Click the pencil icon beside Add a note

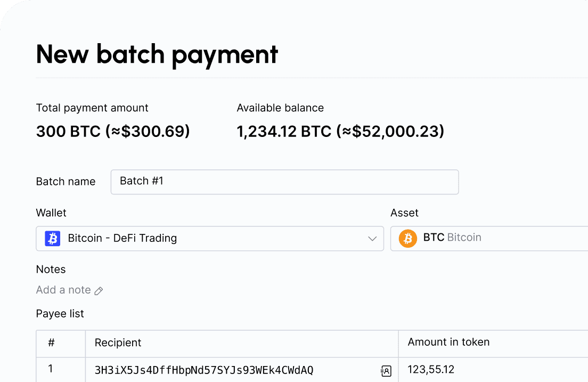coord(99,291)
